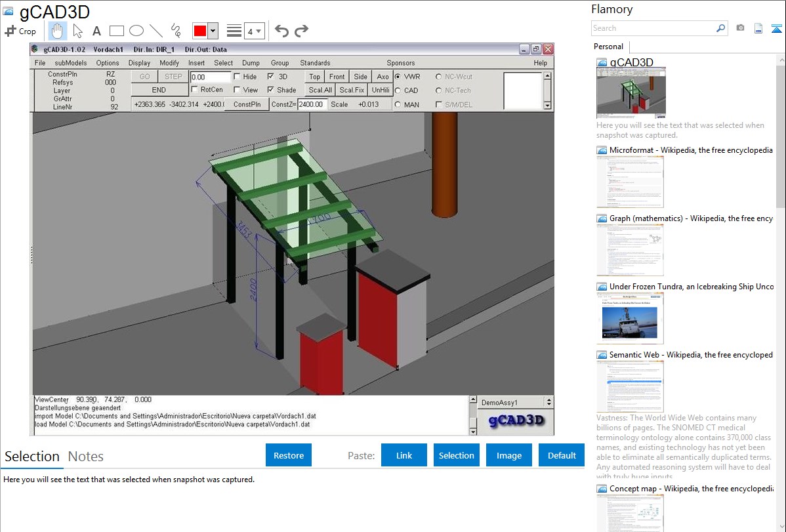Activate the hand pan tool

coord(57,31)
